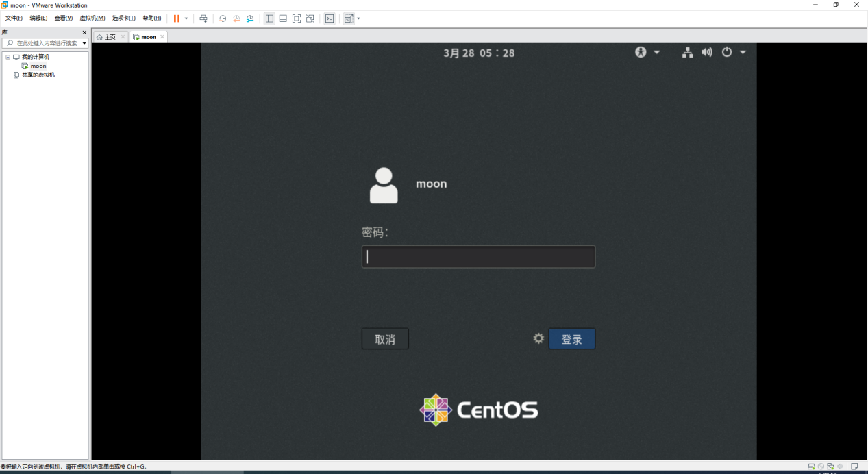The image size is (868, 474).
Task: Open the 查看(V) menu
Action: (64, 18)
